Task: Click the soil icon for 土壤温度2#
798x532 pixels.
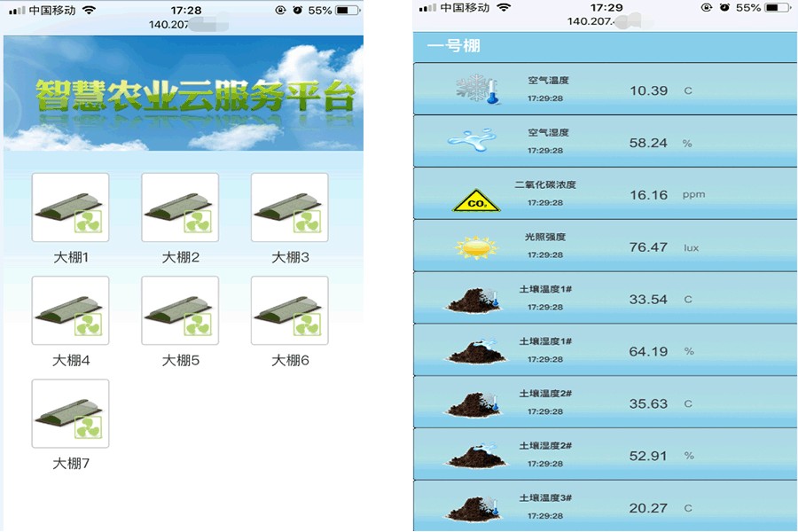Action: click(x=475, y=403)
